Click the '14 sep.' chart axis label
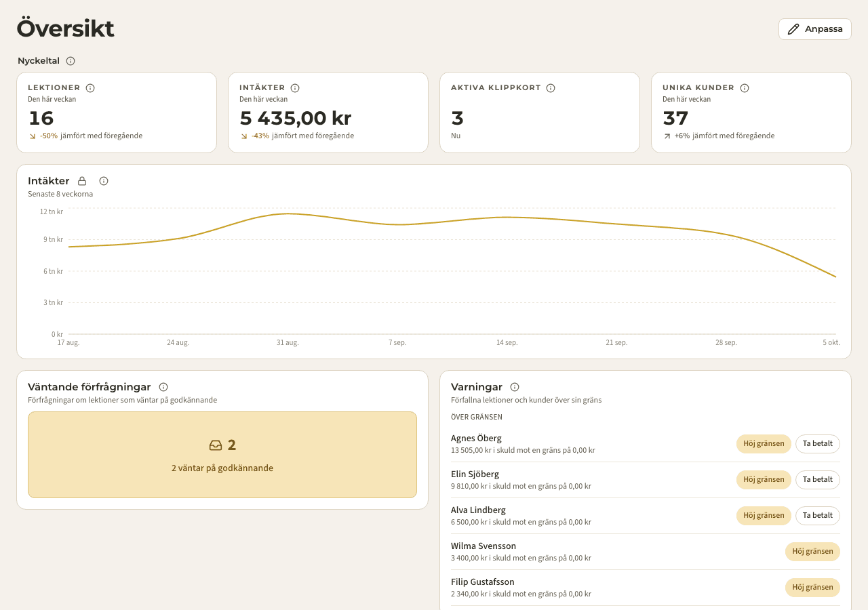 [x=507, y=343]
